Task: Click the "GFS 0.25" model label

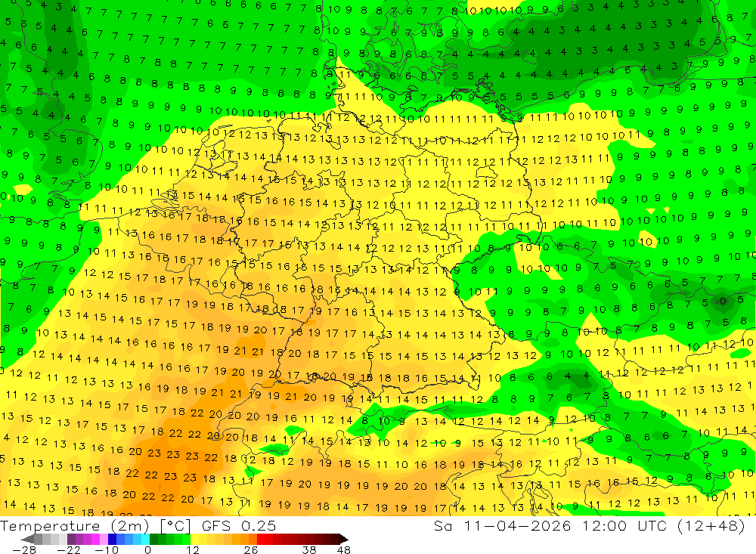Action: click(x=239, y=525)
